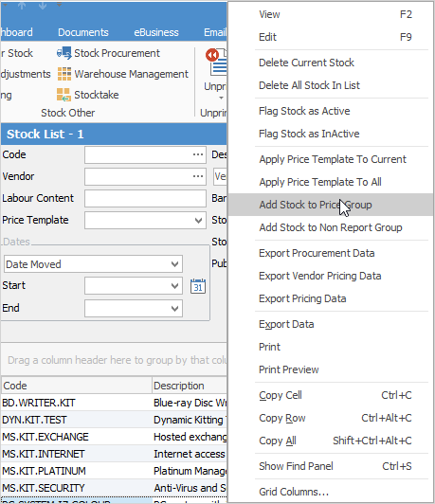Viewport: 435px width, 504px height.
Task: Switch to the Email ribbon tab
Action: point(215,32)
